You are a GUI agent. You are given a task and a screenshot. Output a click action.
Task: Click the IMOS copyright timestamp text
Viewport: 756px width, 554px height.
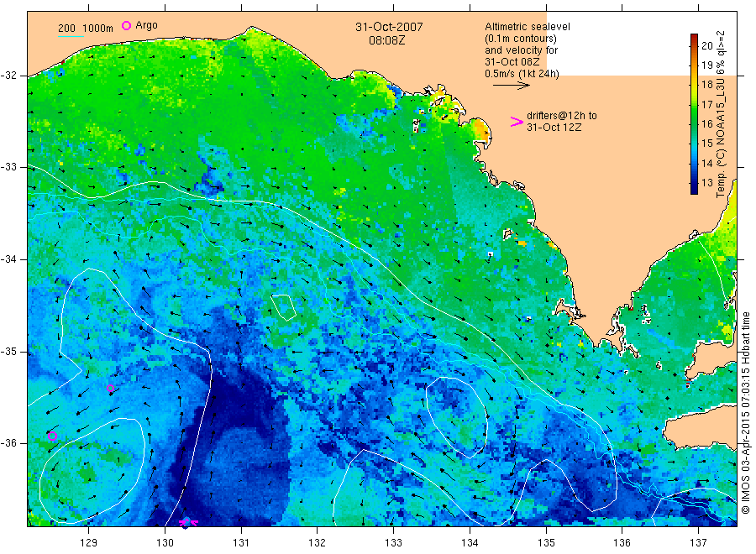(x=745, y=412)
